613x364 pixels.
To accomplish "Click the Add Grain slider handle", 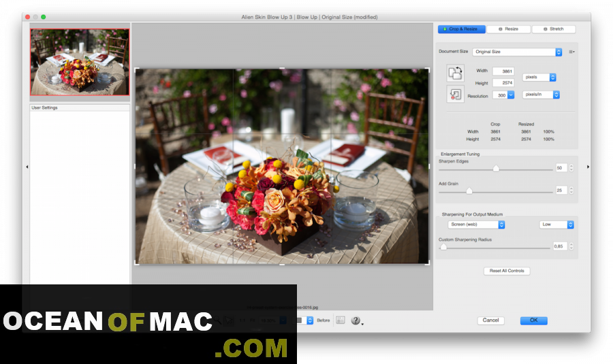I will (x=469, y=191).
